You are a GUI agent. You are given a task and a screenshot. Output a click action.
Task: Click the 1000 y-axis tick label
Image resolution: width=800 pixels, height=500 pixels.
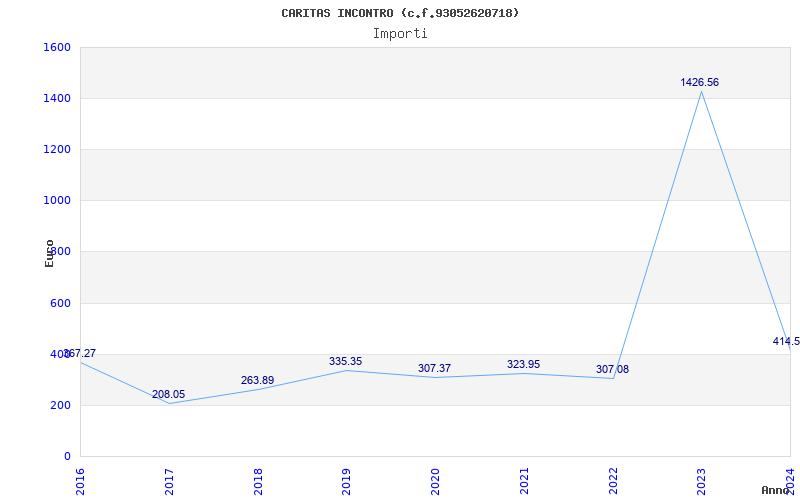click(57, 201)
